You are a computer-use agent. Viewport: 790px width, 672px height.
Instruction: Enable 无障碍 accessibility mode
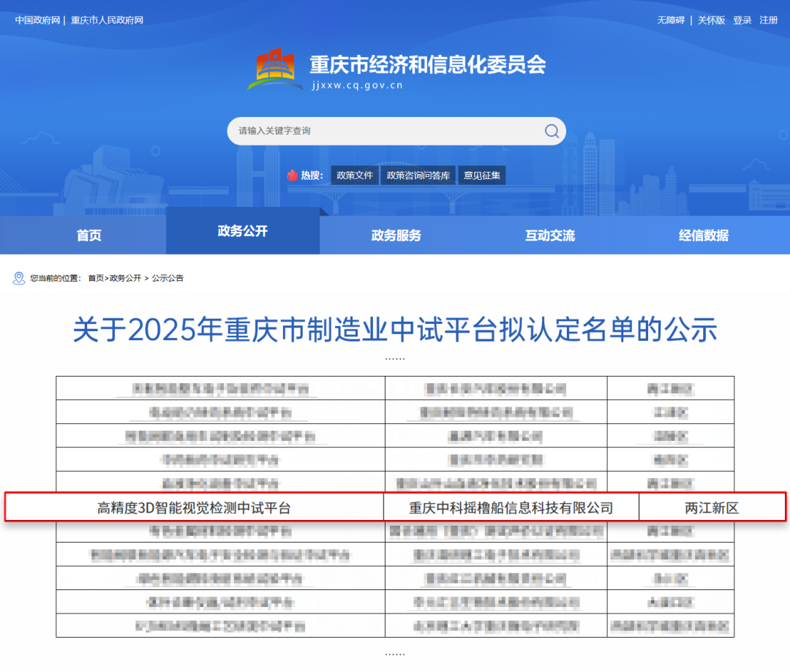coord(671,20)
